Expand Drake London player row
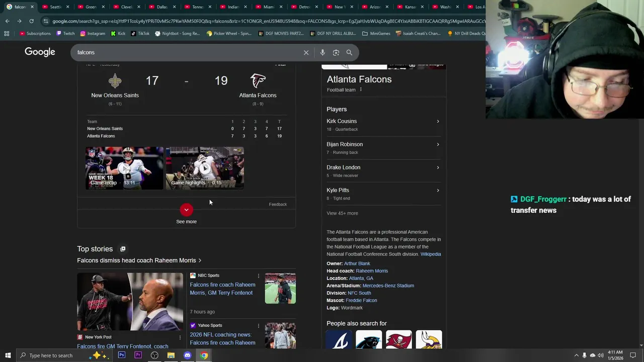 383,171
